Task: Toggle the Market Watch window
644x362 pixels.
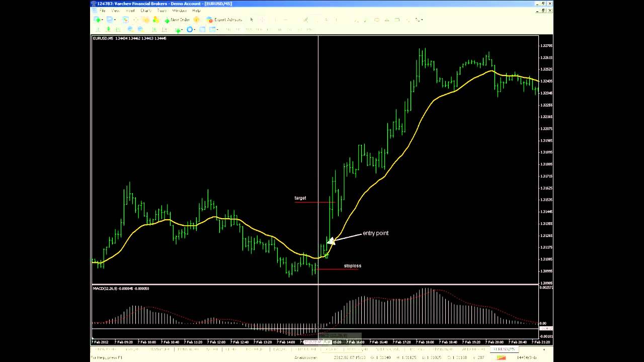Action: click(x=126, y=20)
